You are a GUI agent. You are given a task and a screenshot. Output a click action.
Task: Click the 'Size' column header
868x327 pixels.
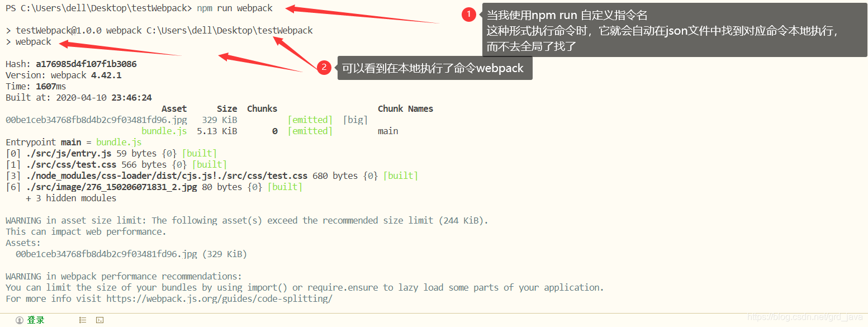click(227, 108)
